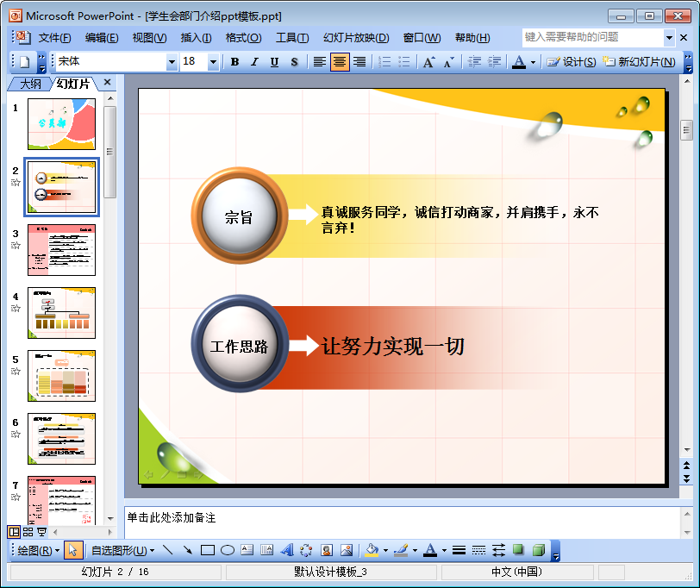Image resolution: width=700 pixels, height=588 pixels.
Task: Select slide 1 thumbnail
Action: (61, 124)
